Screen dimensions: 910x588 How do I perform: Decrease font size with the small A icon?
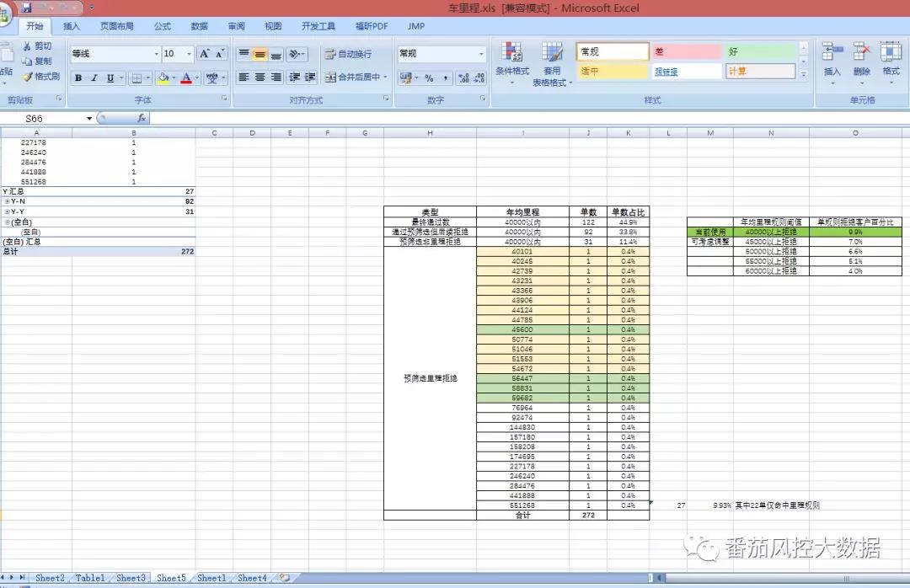[220, 54]
